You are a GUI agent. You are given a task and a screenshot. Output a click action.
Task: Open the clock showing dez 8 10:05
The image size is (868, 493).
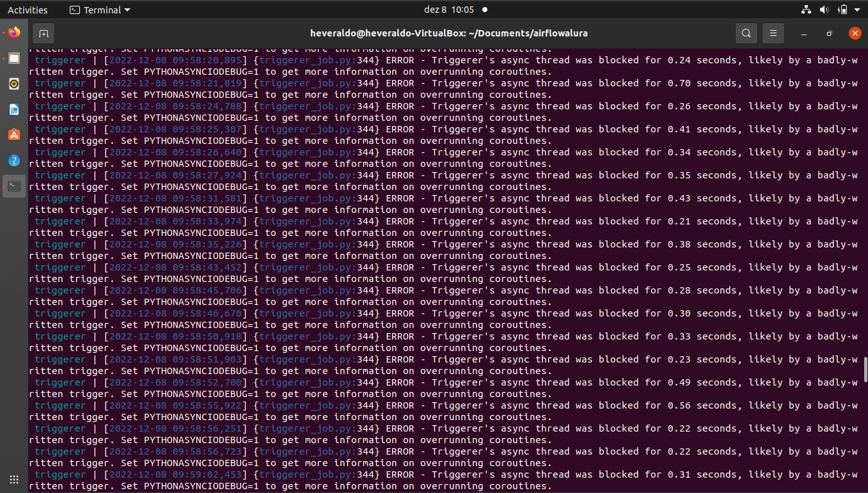449,10
